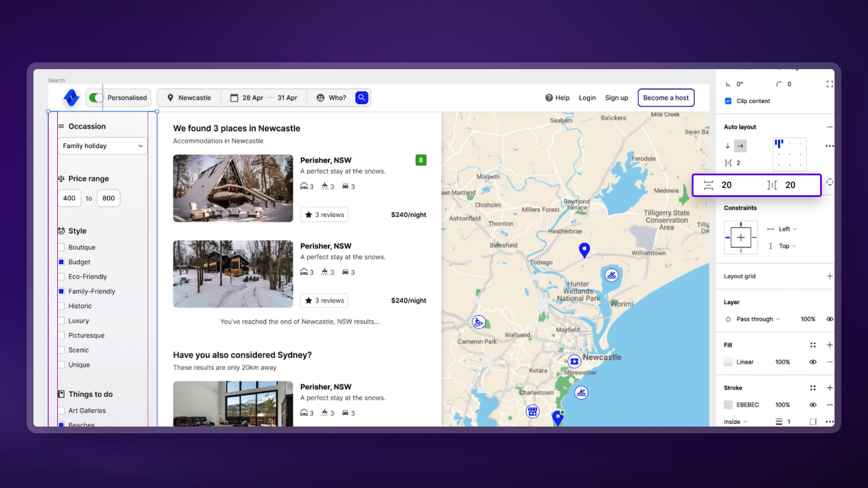Open the Newcastle location field
Viewport: 868px width, 488px height.
pos(189,98)
